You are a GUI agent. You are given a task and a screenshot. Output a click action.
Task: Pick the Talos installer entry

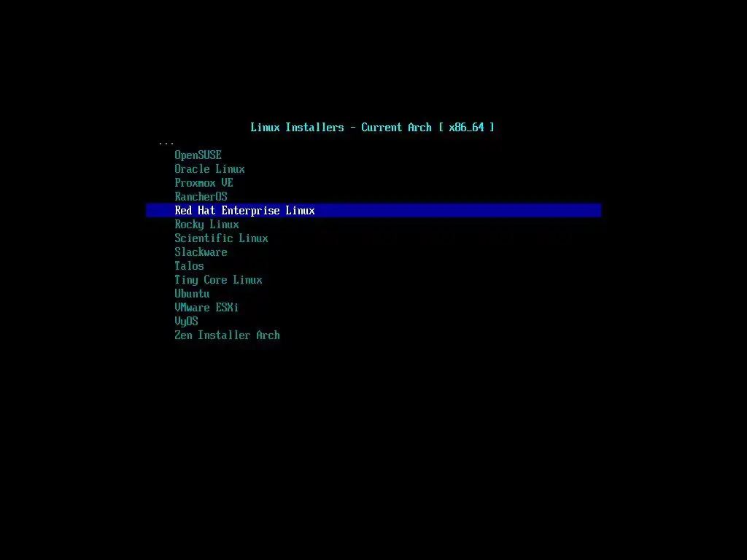pos(189,265)
